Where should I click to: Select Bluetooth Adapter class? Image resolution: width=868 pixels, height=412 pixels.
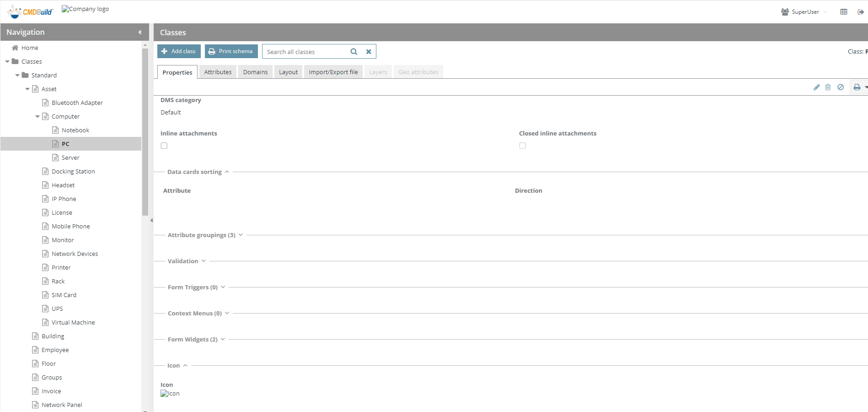(77, 103)
